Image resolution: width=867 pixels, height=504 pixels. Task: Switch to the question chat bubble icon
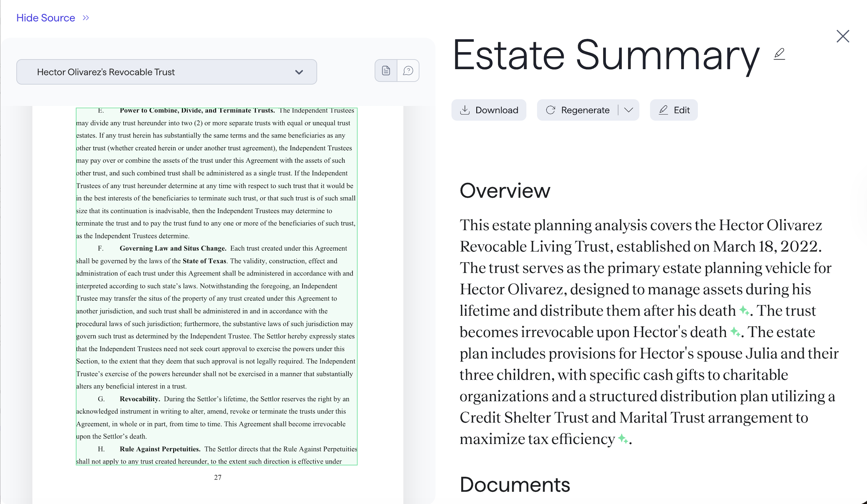(x=408, y=70)
